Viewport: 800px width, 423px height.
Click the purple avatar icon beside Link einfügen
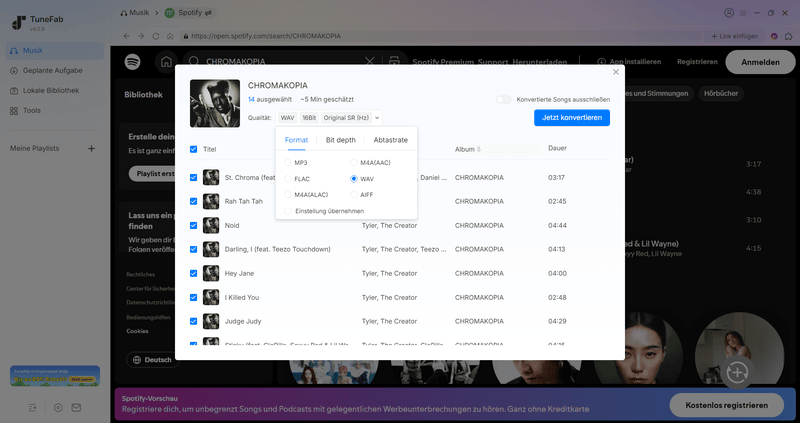coord(774,36)
